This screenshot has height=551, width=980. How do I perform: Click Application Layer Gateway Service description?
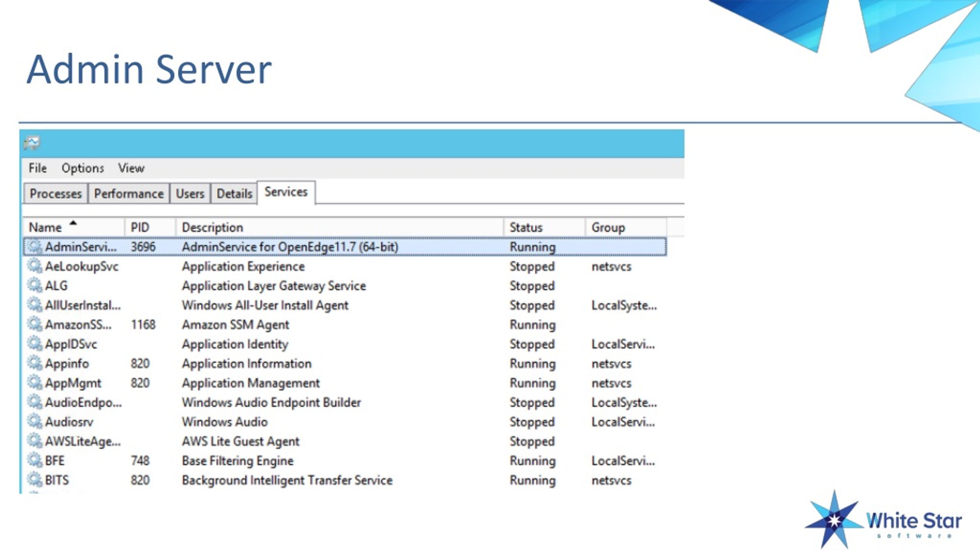click(x=274, y=286)
